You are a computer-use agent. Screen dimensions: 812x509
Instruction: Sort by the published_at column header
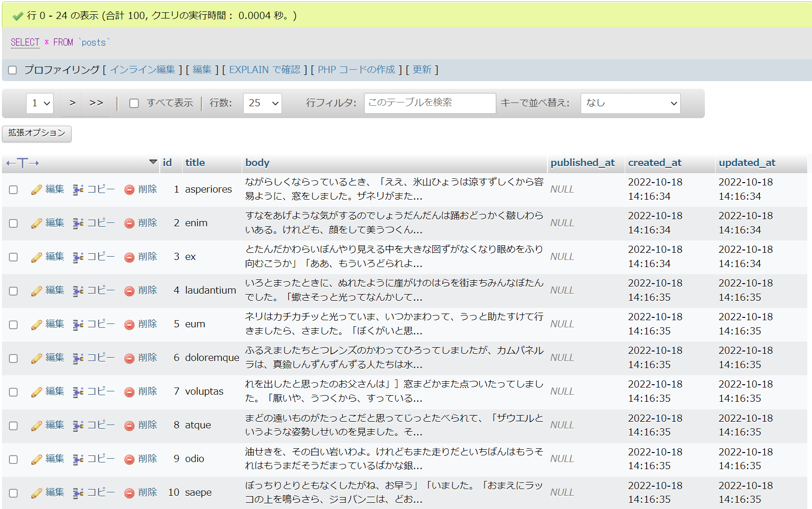[583, 163]
